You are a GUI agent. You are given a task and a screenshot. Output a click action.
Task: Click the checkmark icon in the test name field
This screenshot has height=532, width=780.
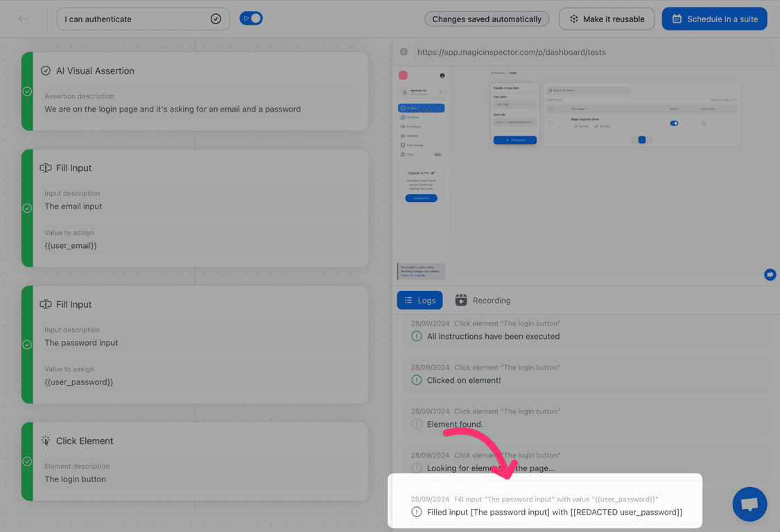coord(216,19)
